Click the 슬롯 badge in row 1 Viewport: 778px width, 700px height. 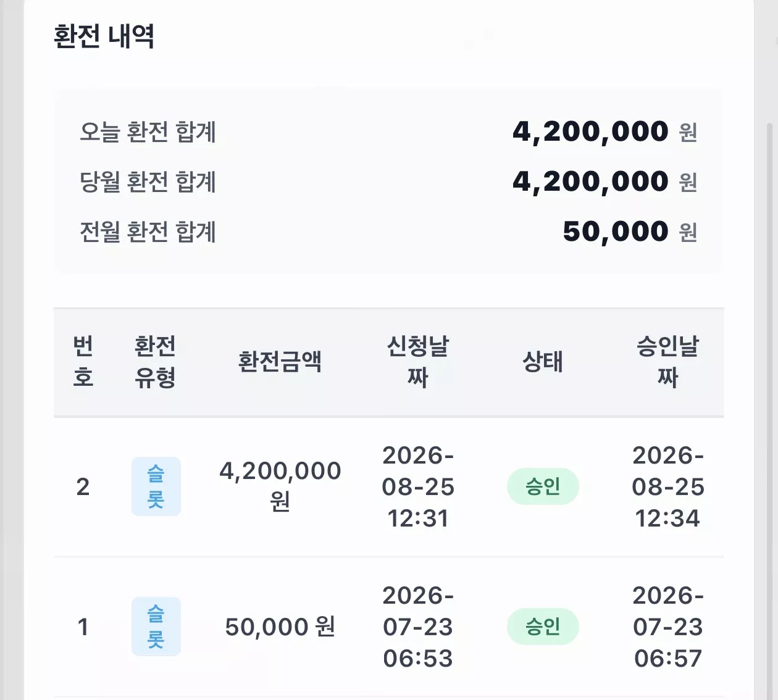click(x=156, y=627)
